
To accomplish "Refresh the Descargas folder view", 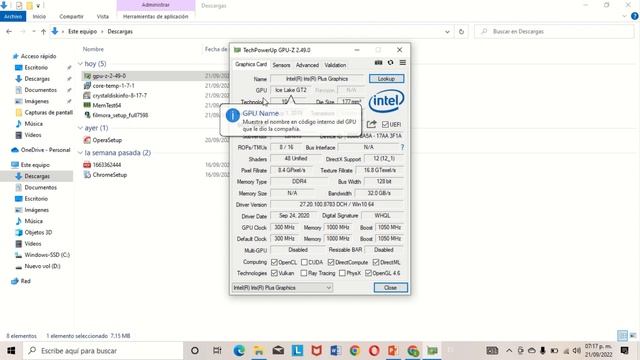I will click(461, 31).
